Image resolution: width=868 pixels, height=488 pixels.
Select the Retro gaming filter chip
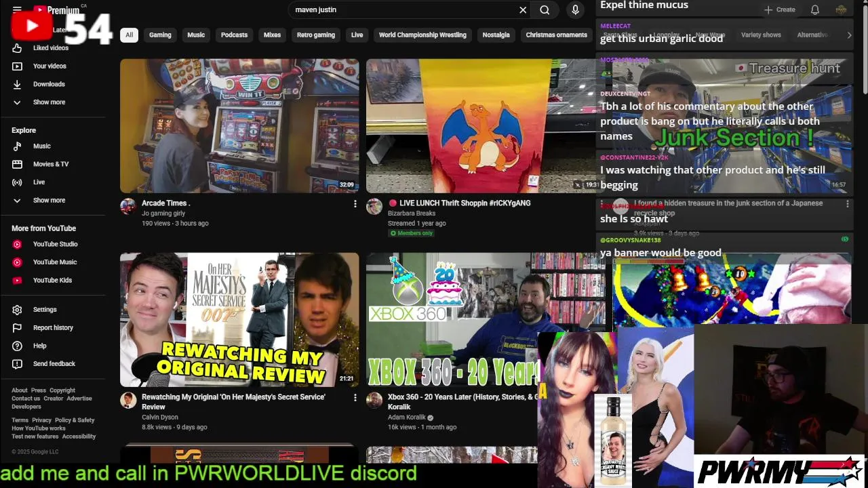316,35
